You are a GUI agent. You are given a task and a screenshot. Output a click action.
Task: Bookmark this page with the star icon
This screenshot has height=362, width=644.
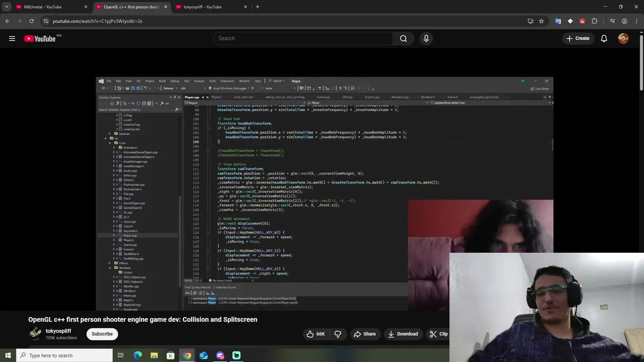click(x=541, y=21)
